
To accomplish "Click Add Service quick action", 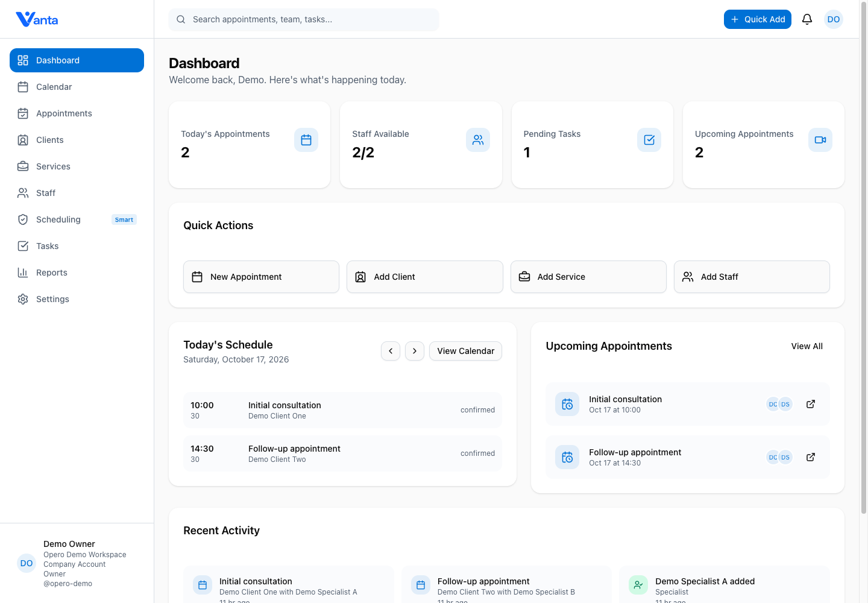I will (x=588, y=277).
